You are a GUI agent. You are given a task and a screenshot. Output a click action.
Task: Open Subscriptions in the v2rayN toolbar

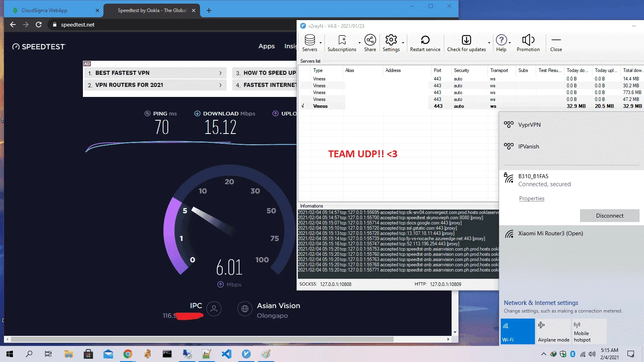342,43
